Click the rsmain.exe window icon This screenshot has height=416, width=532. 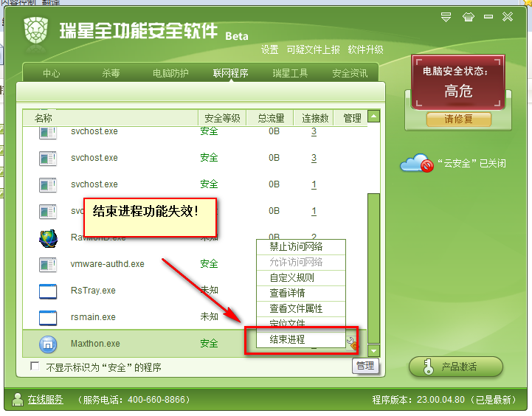(x=48, y=318)
